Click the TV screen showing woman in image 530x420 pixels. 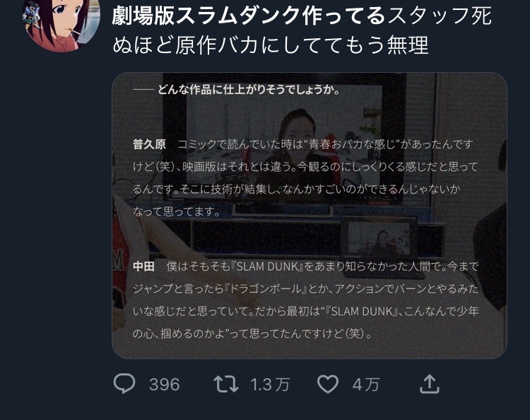point(284,140)
